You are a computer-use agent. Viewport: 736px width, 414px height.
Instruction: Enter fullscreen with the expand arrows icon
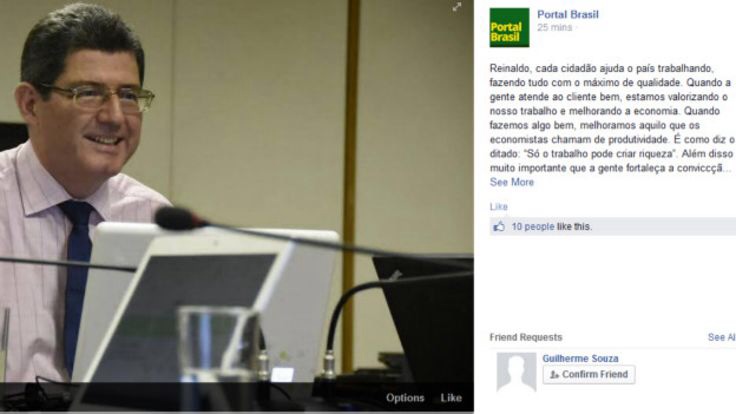pyautogui.click(x=457, y=7)
